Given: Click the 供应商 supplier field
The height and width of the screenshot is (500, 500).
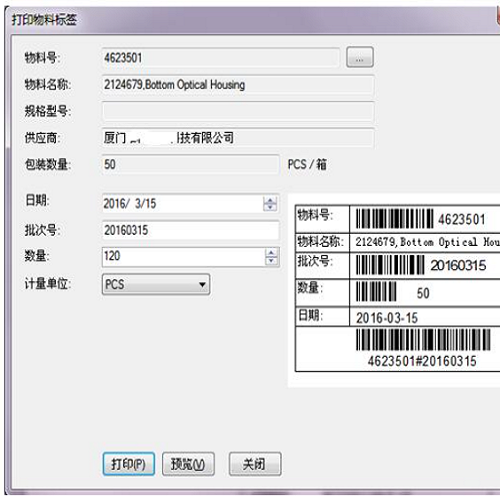Looking at the screenshot, I should [238, 137].
